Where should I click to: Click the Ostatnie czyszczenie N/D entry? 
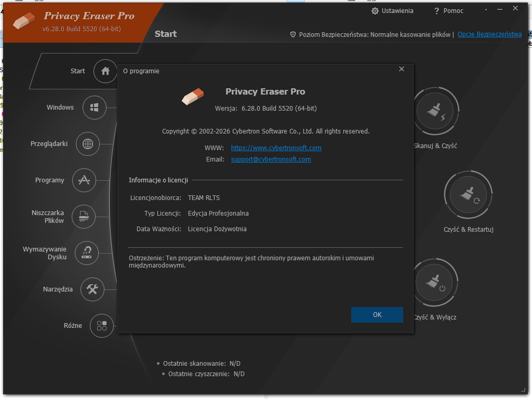(206, 374)
